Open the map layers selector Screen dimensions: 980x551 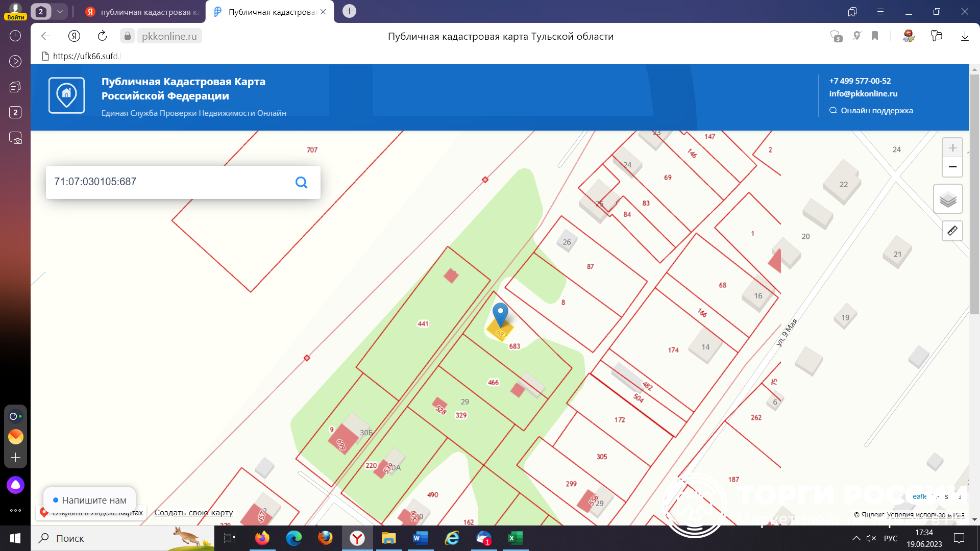(x=948, y=199)
